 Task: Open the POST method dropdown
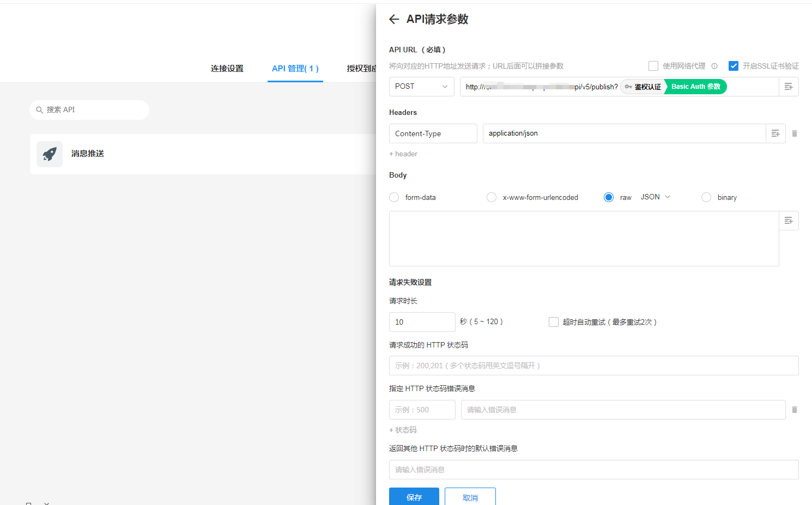tap(421, 87)
